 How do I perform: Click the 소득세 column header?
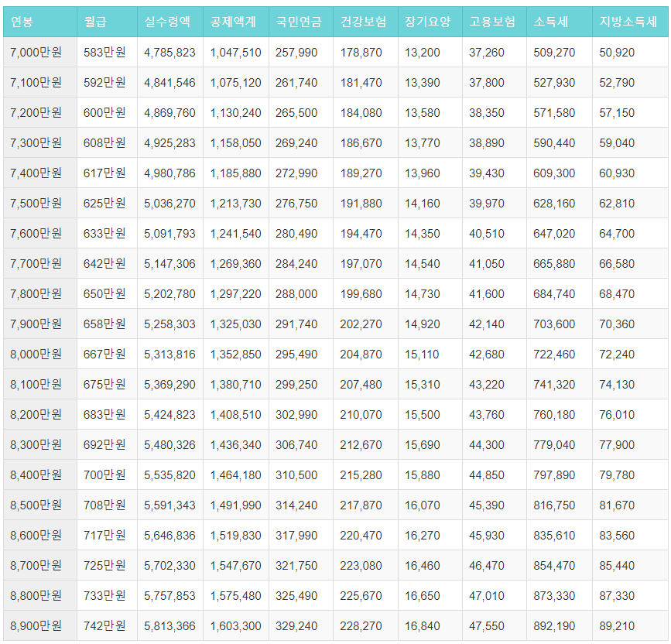[560, 22]
